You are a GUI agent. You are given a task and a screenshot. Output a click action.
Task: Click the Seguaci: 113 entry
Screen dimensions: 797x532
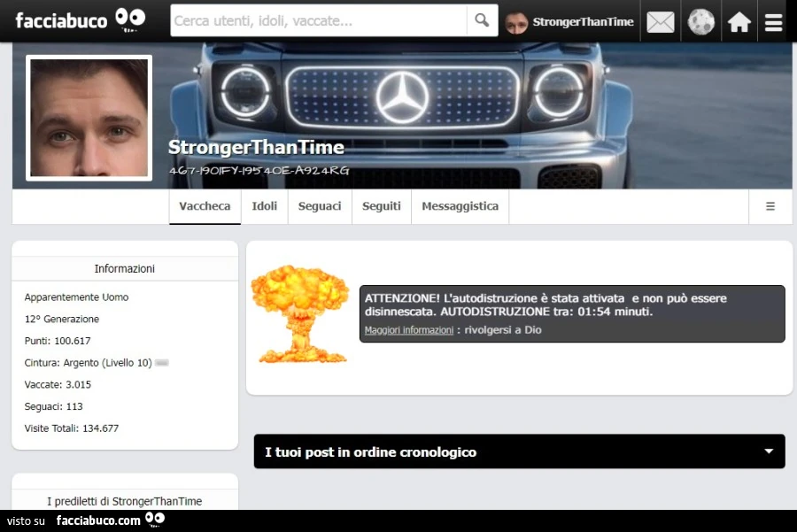point(53,406)
